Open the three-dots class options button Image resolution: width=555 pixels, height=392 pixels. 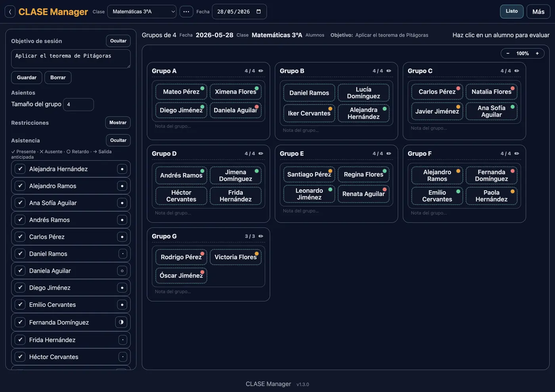(x=186, y=12)
